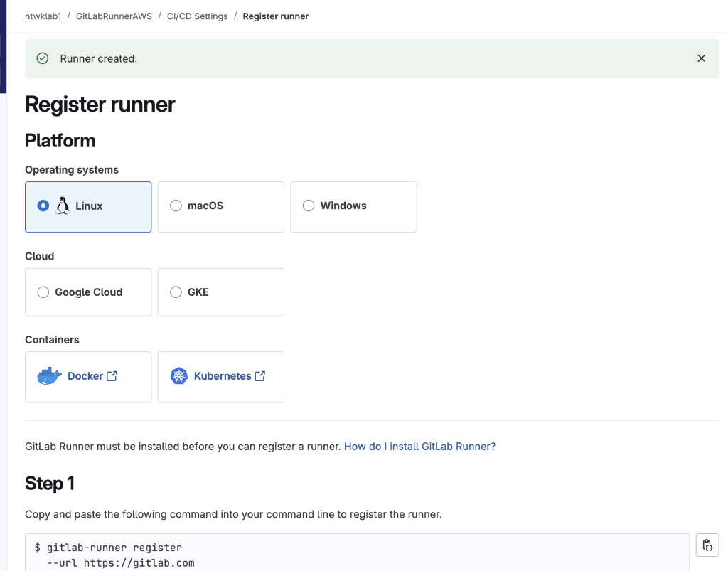Click Register runner breadcrumb item

pyautogui.click(x=276, y=16)
